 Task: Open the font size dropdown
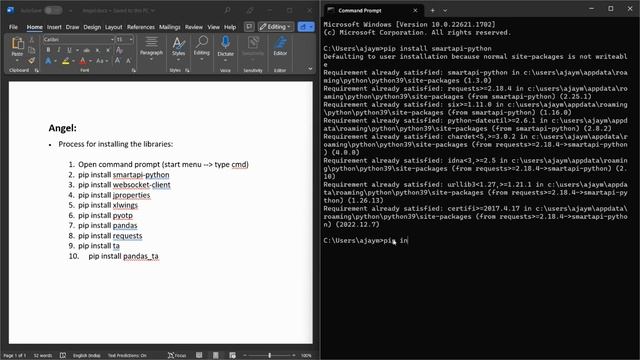point(131,40)
